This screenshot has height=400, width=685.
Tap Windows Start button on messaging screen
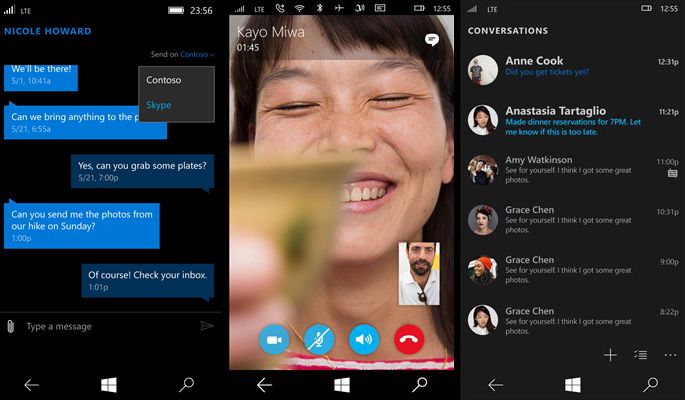click(x=109, y=385)
